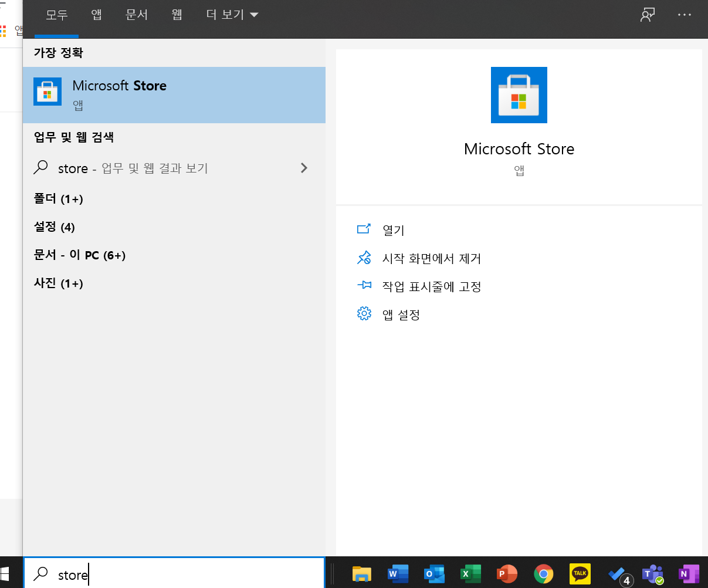Expand the 더 보기 (More) dropdown
708x588 pixels.
(232, 15)
